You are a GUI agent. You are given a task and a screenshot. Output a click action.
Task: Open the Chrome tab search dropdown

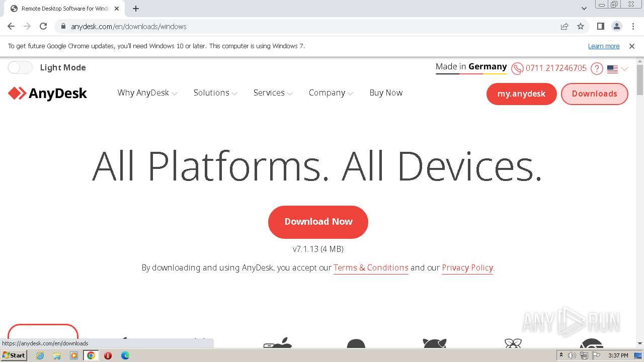(x=584, y=9)
